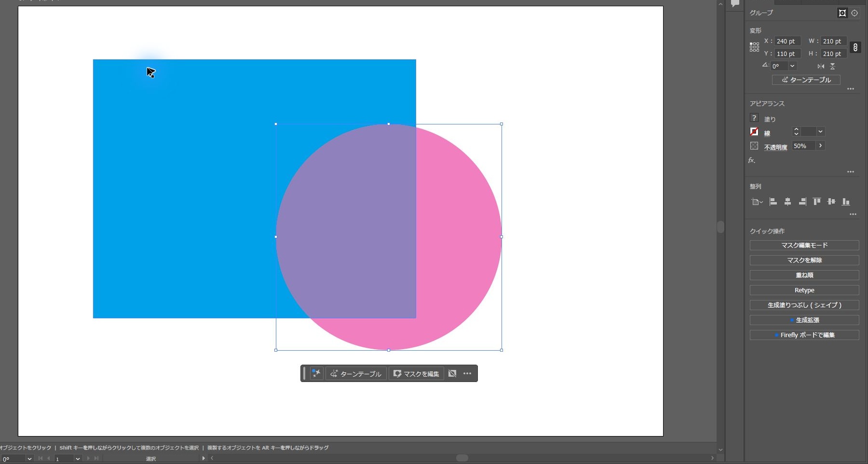The width and height of the screenshot is (868, 464).
Task: Expand the opacity slider arrow
Action: click(820, 146)
